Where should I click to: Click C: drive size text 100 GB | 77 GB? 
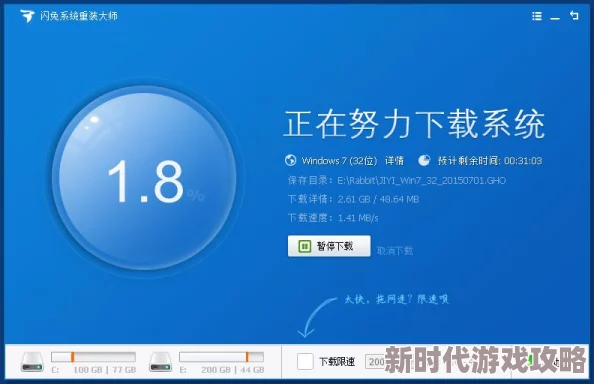[x=105, y=370]
